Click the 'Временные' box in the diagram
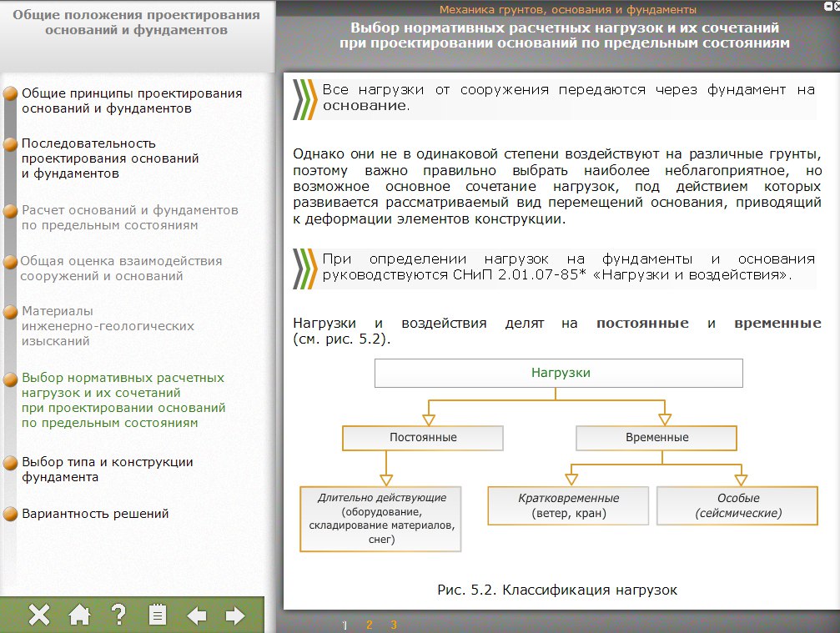The width and height of the screenshot is (840, 633). [x=656, y=438]
